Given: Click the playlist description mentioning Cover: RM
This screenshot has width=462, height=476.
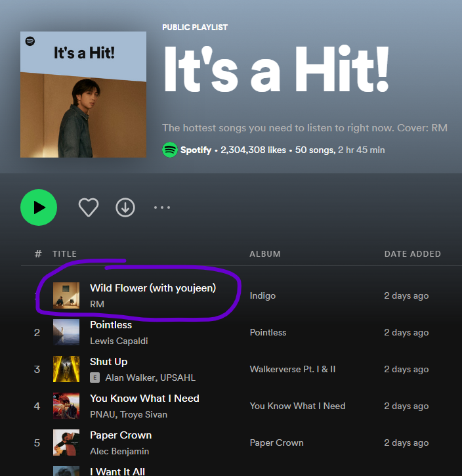Looking at the screenshot, I should click(304, 128).
